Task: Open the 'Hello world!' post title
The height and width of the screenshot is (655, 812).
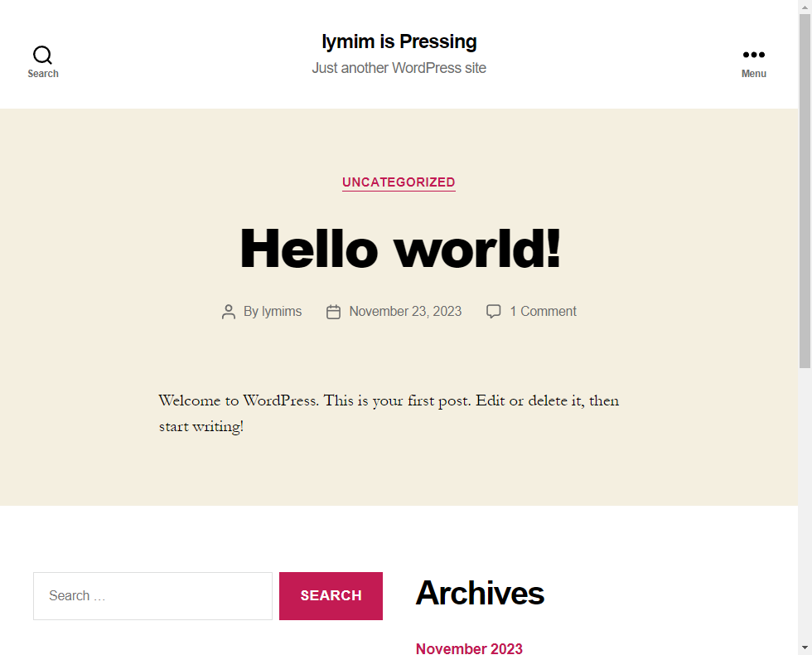Action: coord(399,249)
